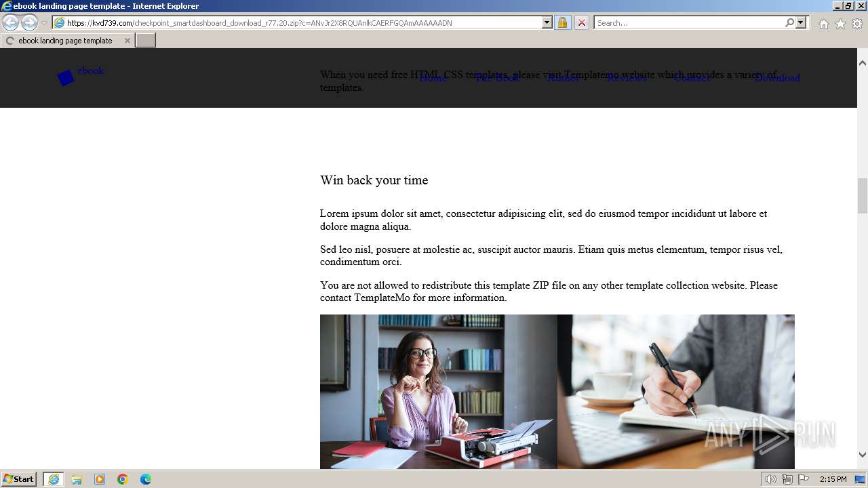Image resolution: width=868 pixels, height=488 pixels.
Task: Click the Download nav link
Action: 777,78
